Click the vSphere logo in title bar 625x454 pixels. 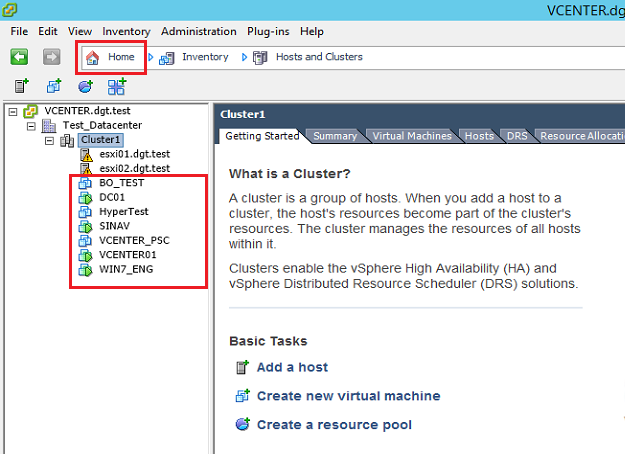tap(9, 10)
